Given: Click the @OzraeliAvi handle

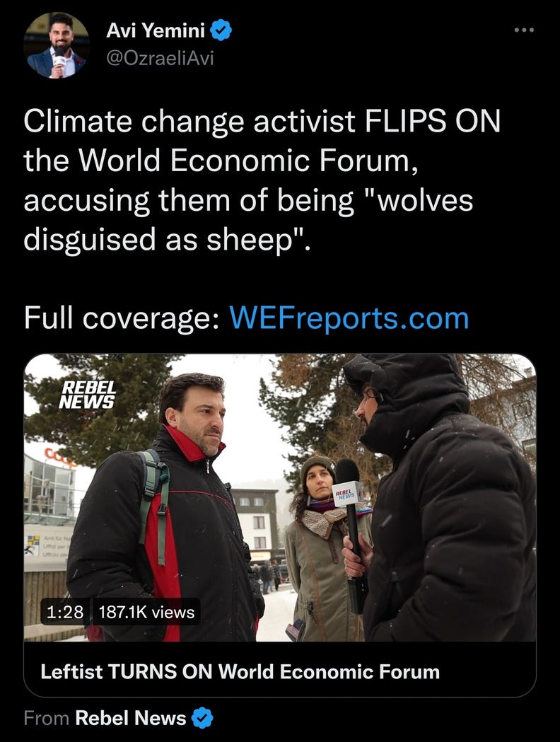Looking at the screenshot, I should (x=160, y=58).
